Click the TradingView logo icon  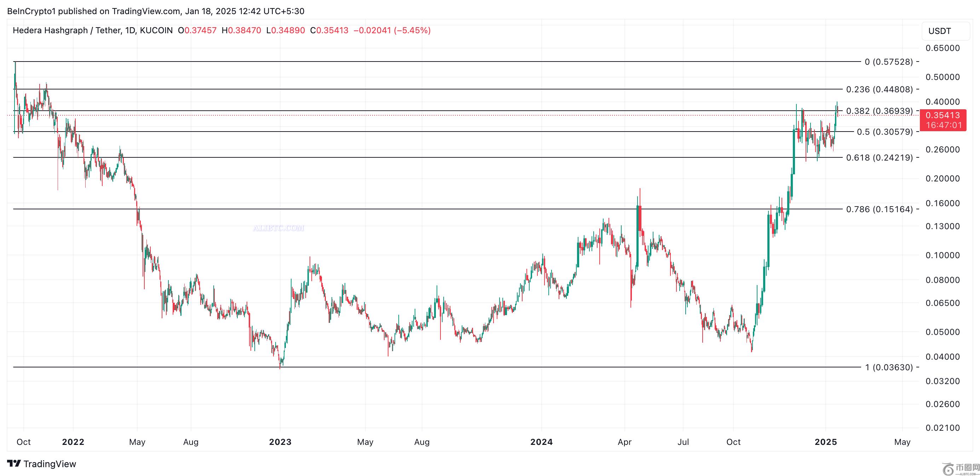click(14, 464)
